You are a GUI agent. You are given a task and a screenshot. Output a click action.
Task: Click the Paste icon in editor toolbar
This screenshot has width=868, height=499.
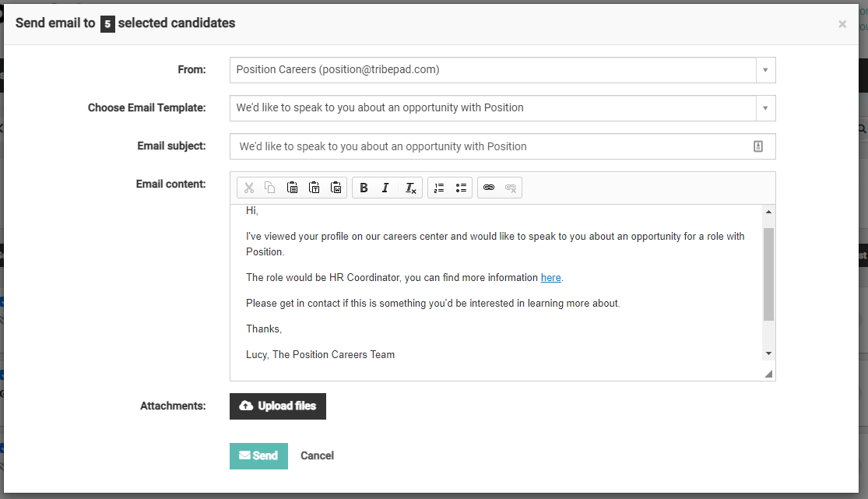click(292, 188)
